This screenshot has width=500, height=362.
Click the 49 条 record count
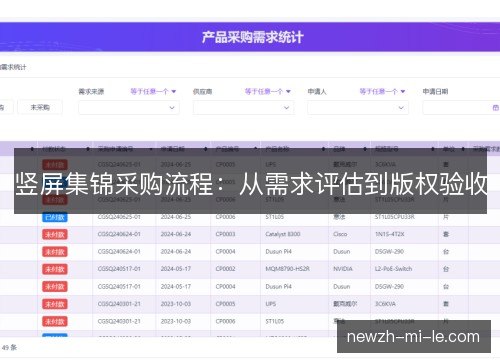point(9,348)
